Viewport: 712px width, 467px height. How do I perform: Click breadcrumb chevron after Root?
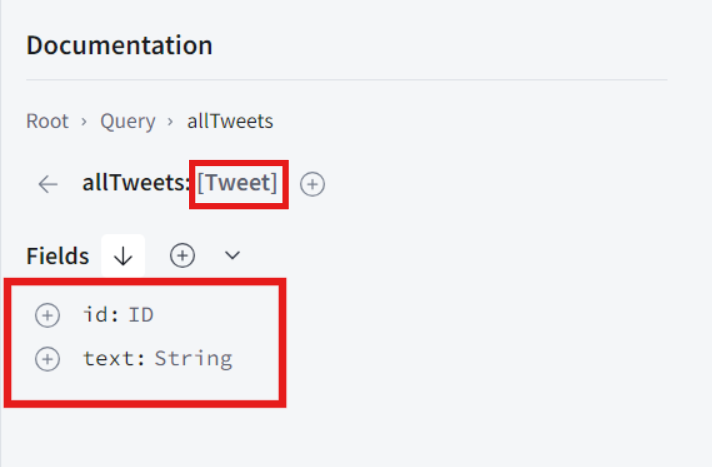click(x=84, y=122)
